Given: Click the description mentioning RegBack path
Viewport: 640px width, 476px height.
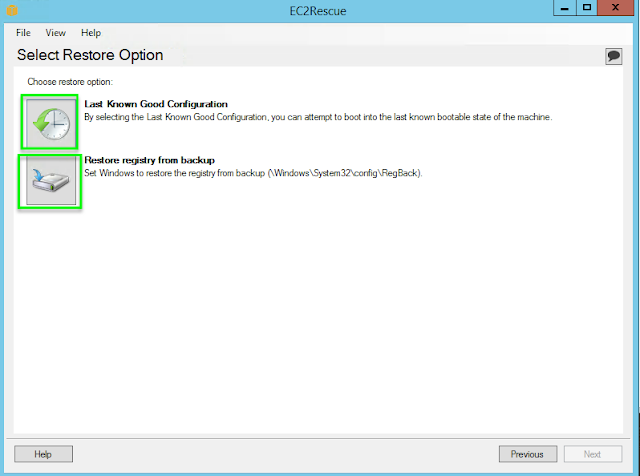Looking at the screenshot, I should 253,173.
